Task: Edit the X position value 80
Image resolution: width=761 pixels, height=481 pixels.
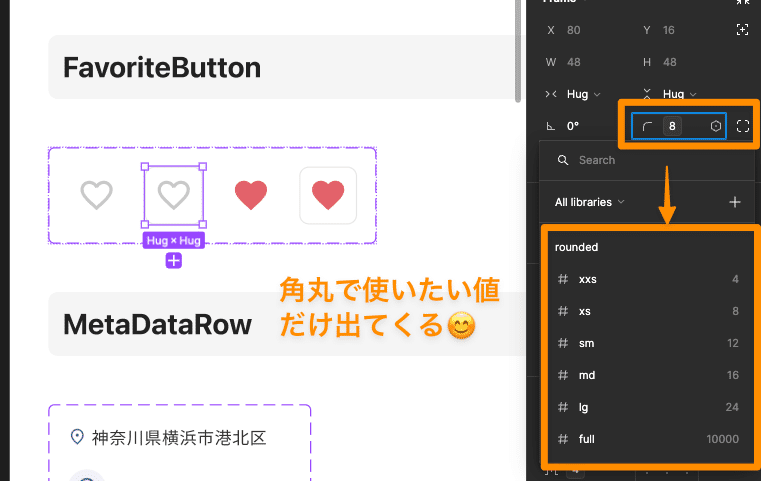Action: click(574, 30)
